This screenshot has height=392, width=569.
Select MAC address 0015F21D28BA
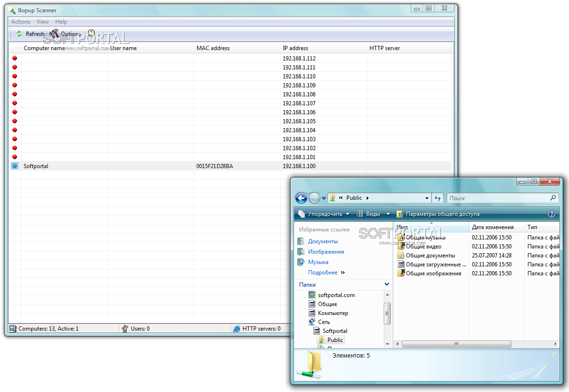pyautogui.click(x=215, y=166)
